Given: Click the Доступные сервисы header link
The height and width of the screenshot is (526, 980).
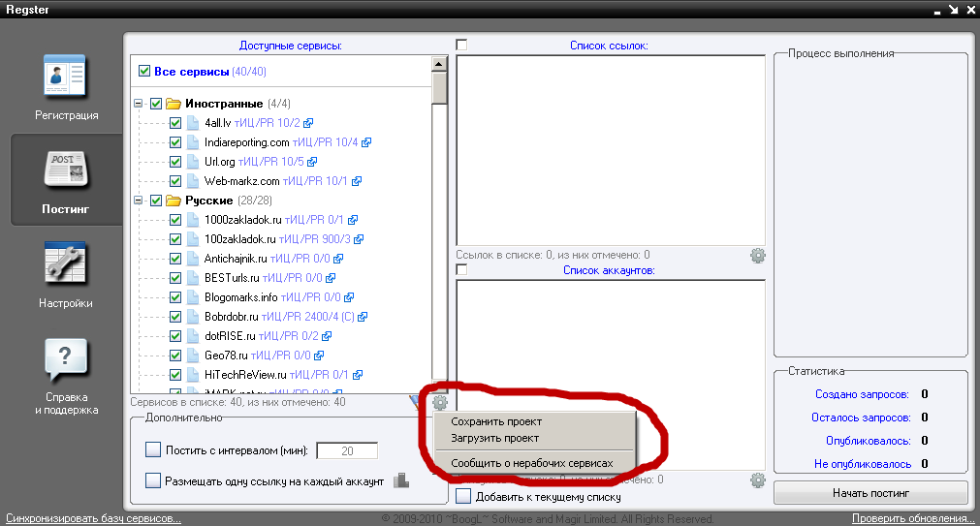Looking at the screenshot, I should (x=291, y=46).
